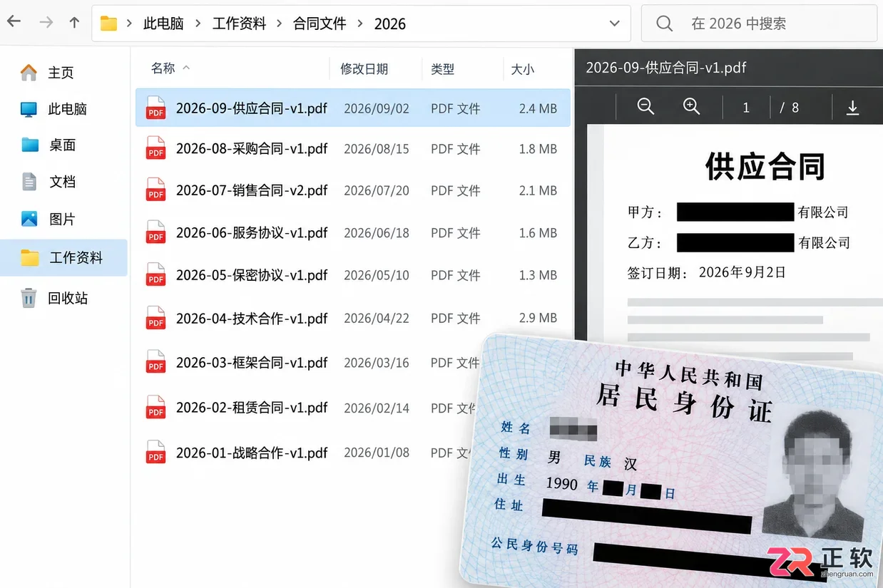The image size is (883, 588).
Task: Expand chevron after 工作资料 in breadcrumb
Action: (x=280, y=24)
